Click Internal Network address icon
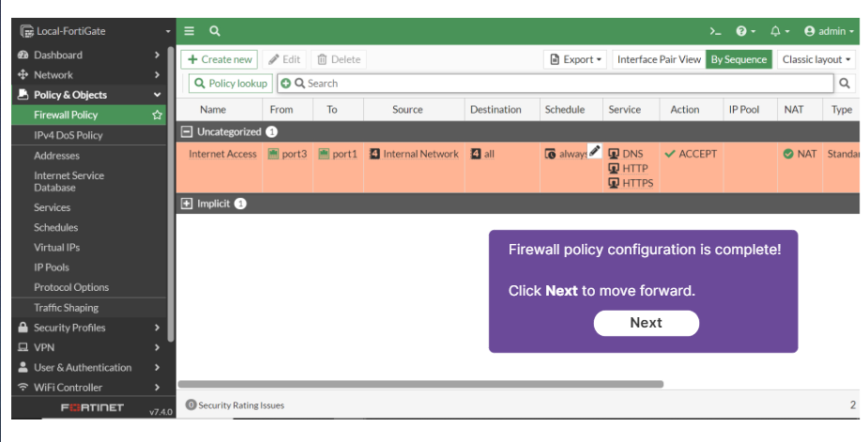 click(374, 154)
